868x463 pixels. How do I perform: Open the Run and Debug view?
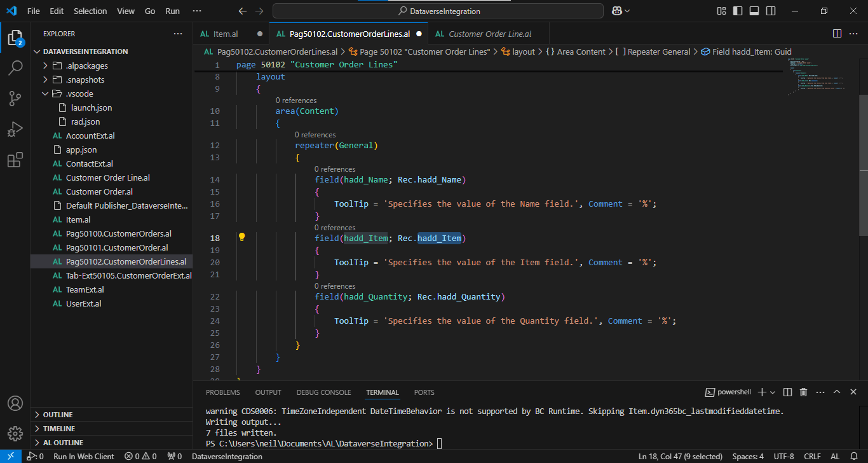[x=15, y=129]
